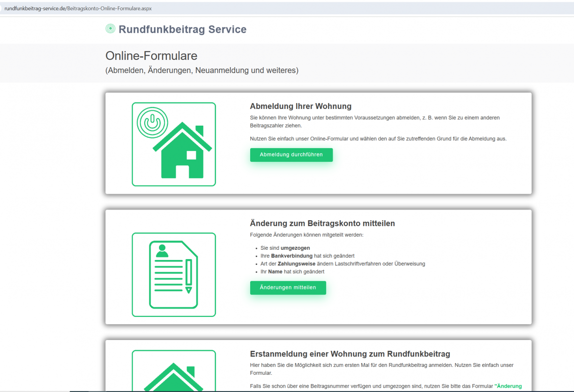Click the person silhouette inside the document icon
Viewport: 574px width, 392px height.
click(162, 250)
